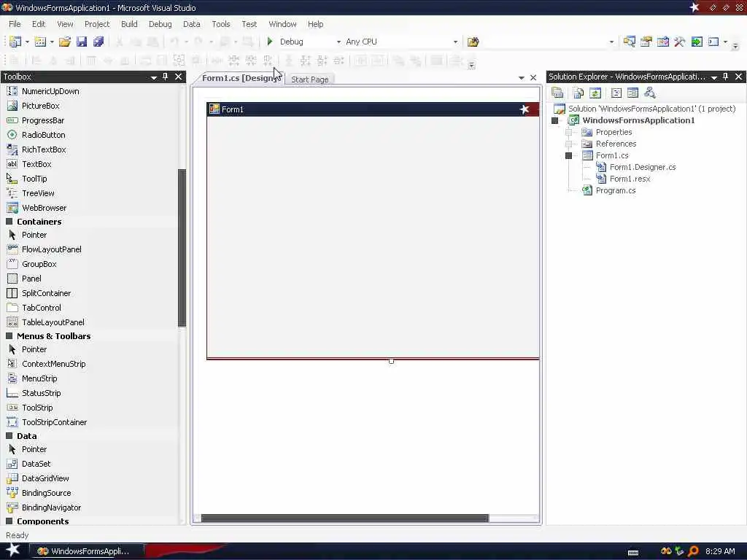Open the Command Window toolbar icon
747x560 pixels.
[713, 42]
